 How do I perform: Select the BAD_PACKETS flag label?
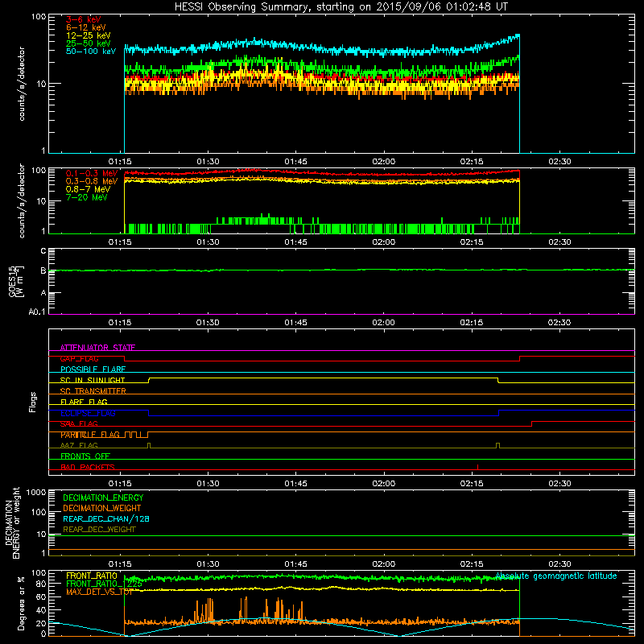click(88, 468)
